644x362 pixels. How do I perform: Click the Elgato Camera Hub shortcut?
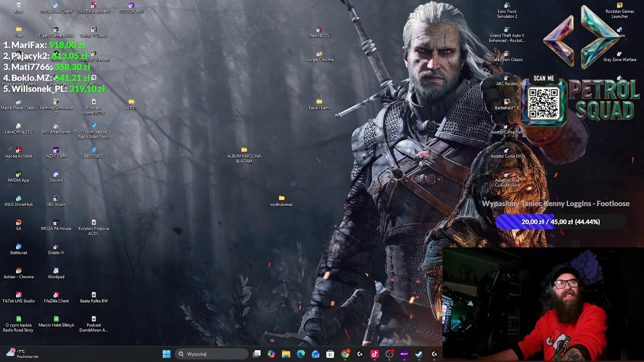(x=56, y=32)
